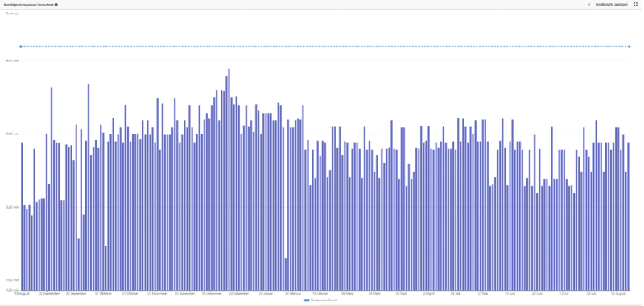Click the '3:20 min' y-axis label
The height and width of the screenshot is (306, 644).
[13, 207]
